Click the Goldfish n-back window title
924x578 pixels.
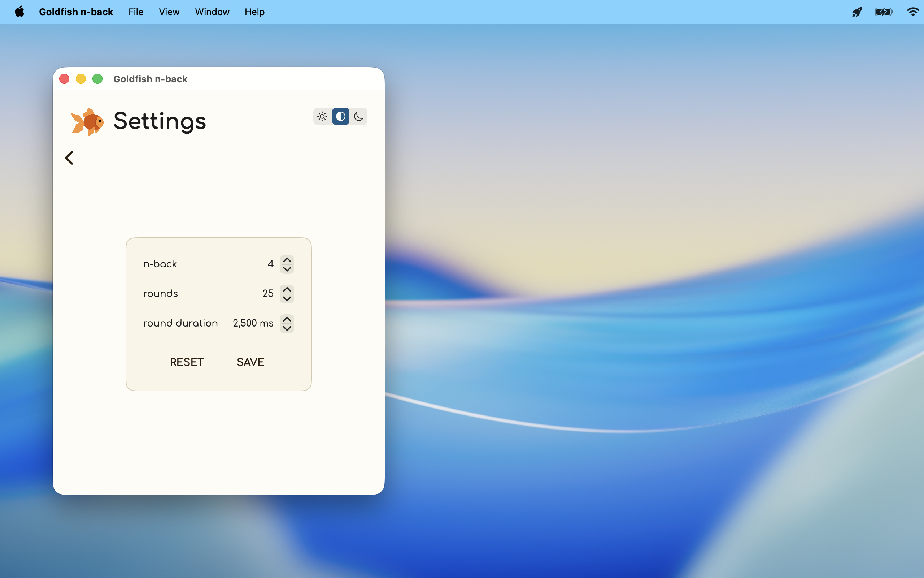click(x=151, y=79)
